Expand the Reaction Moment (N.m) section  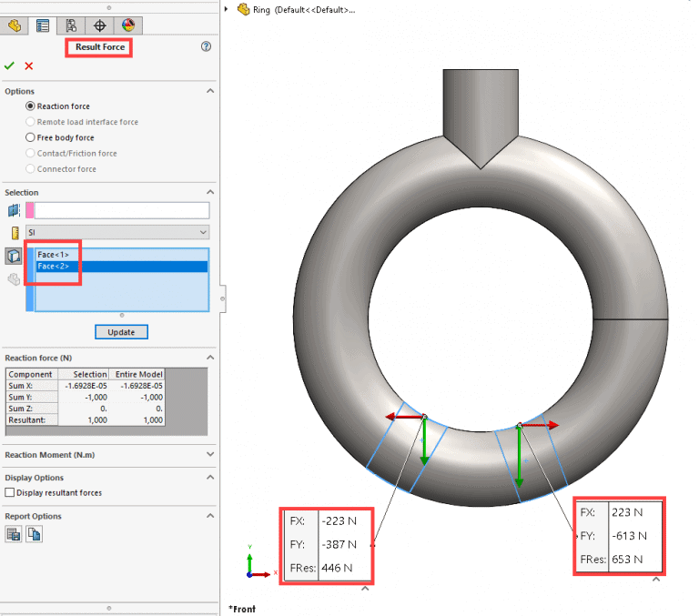(210, 454)
